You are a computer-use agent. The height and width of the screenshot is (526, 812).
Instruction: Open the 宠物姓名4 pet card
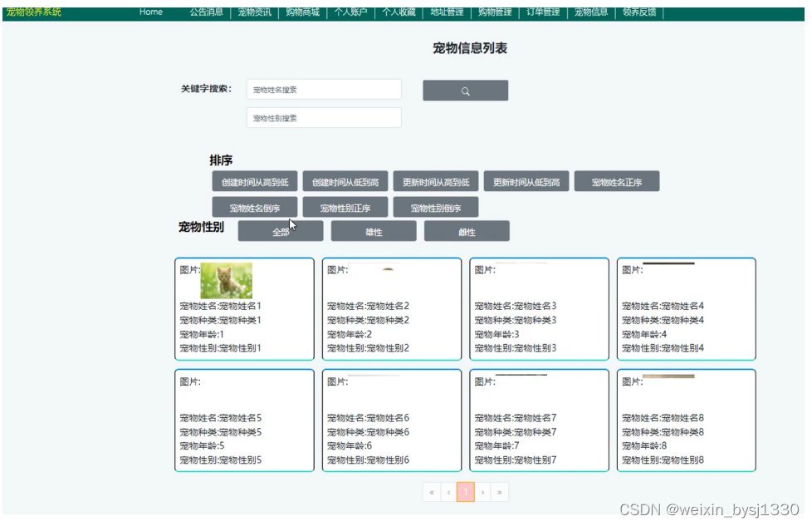(x=687, y=309)
